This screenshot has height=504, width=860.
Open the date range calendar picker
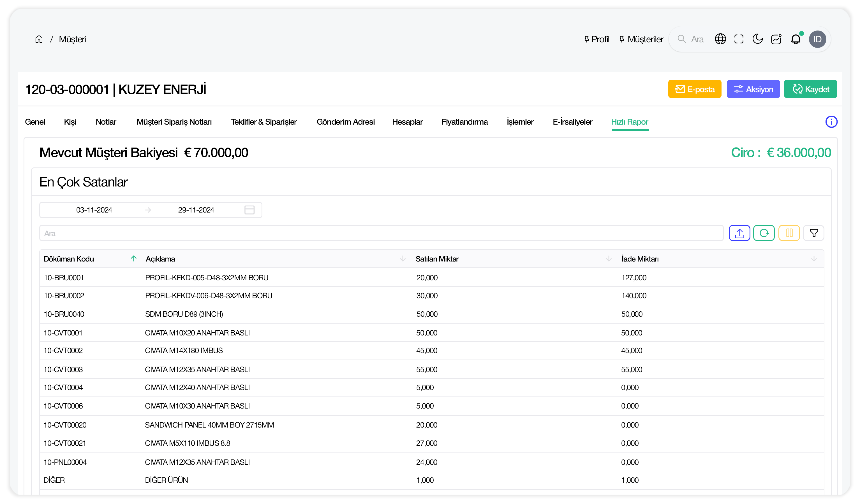coord(249,210)
